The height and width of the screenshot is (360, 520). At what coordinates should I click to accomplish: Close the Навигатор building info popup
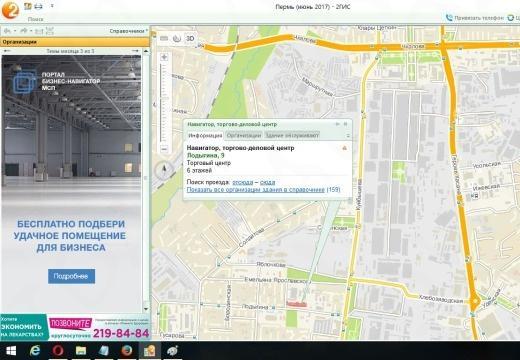pos(345,124)
